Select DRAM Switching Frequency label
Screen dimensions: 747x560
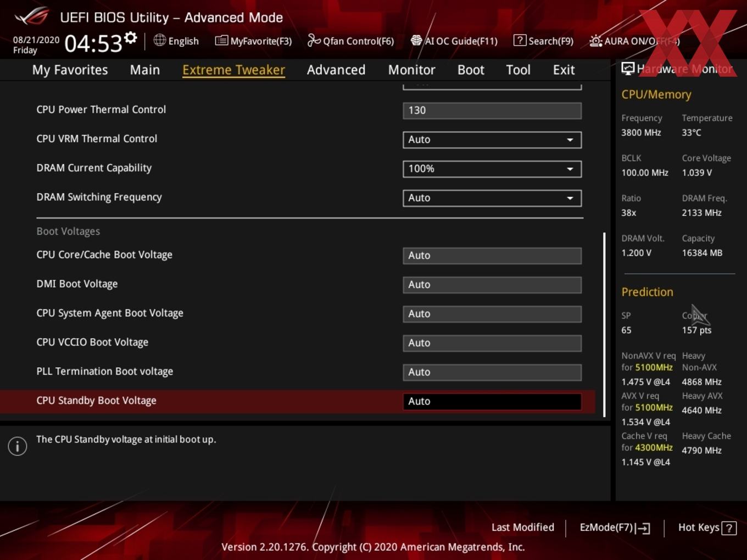(x=99, y=197)
